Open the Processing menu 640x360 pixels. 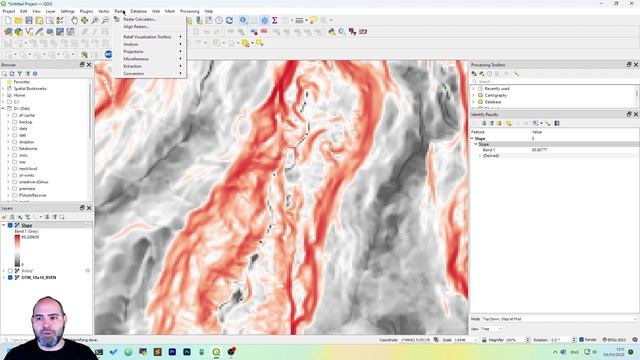[190, 11]
